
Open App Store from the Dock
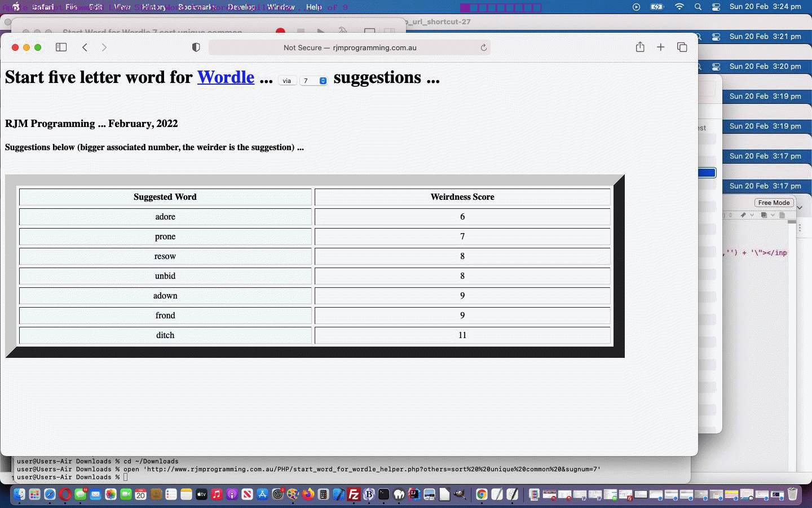262,494
